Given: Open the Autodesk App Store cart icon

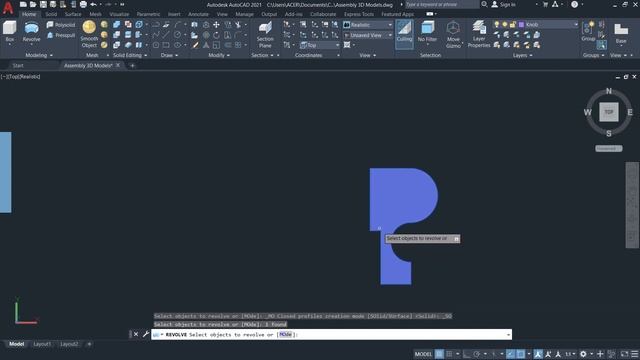Looking at the screenshot, I should [x=545, y=4].
